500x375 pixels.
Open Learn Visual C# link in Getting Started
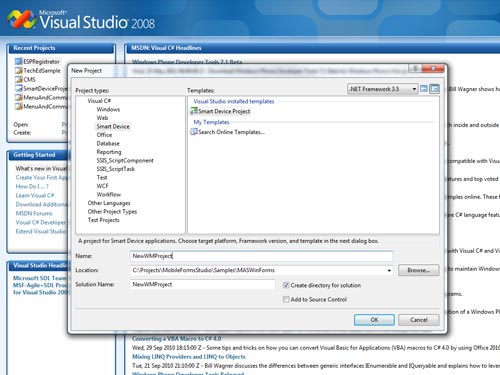[x=35, y=195]
